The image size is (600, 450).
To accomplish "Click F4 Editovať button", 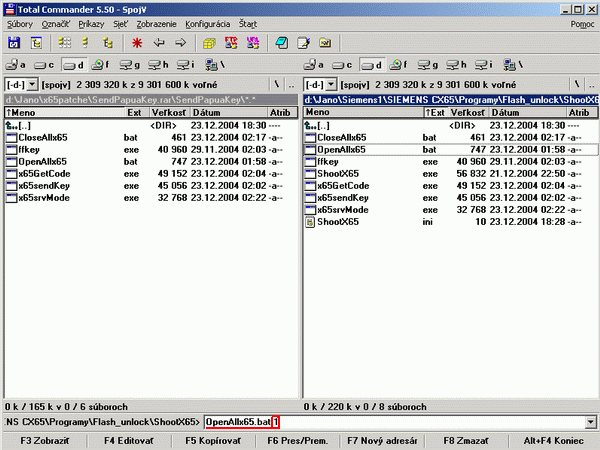I will point(129,441).
